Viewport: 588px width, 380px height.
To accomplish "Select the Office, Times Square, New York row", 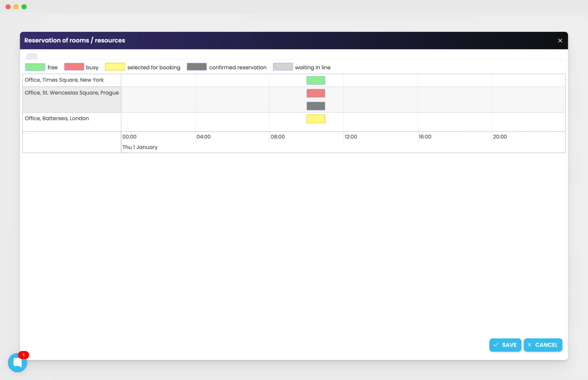I will point(64,80).
